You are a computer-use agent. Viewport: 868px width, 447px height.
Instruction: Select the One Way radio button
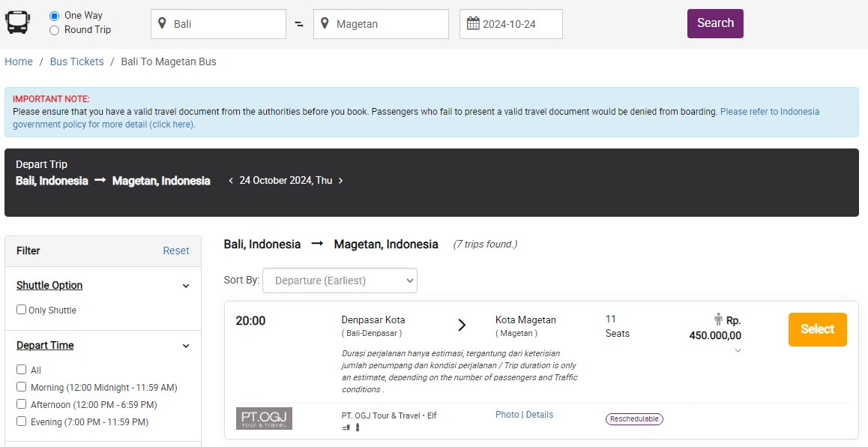point(54,16)
